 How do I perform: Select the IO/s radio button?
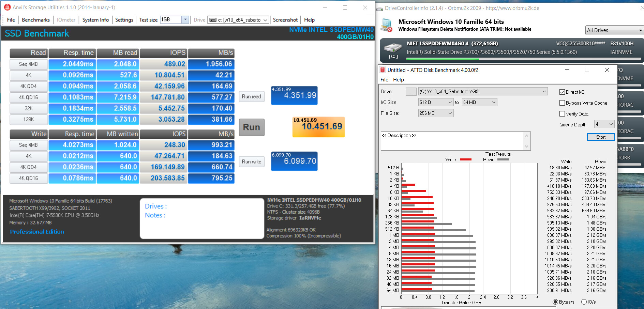584,302
